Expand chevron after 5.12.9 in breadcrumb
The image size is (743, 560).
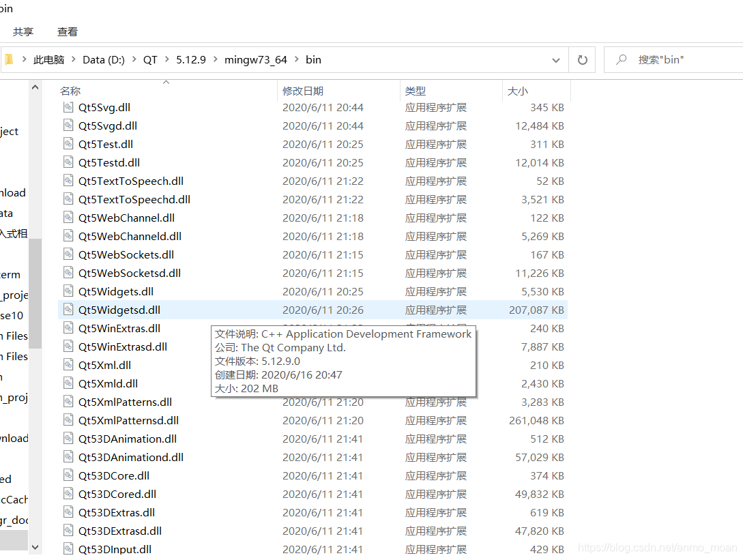coord(216,59)
